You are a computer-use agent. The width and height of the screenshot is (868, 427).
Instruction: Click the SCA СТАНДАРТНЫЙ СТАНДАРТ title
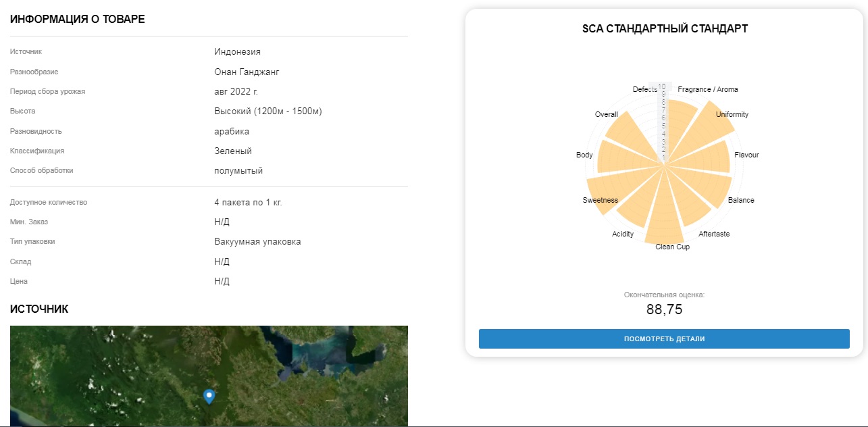[665, 29]
